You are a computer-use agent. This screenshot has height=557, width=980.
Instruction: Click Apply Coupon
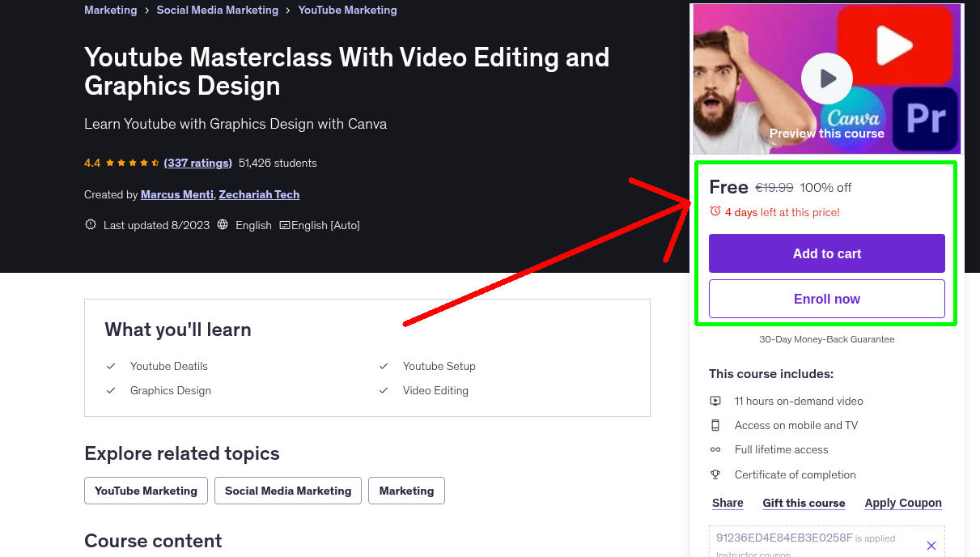click(x=903, y=503)
